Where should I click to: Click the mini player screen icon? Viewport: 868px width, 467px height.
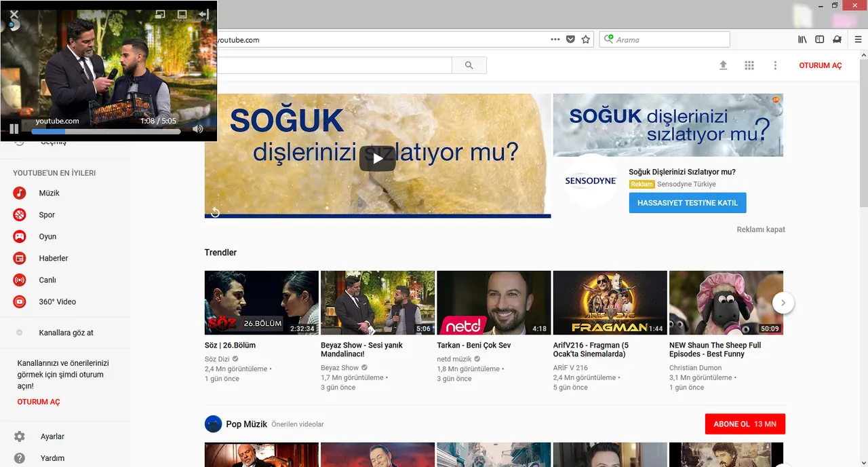pos(182,14)
